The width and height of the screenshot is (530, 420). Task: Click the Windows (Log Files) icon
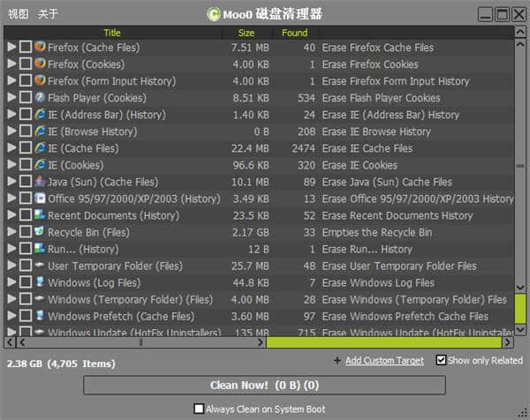pos(40,282)
